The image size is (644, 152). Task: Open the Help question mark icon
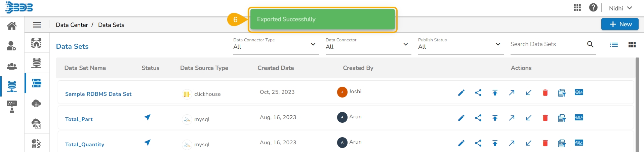click(593, 7)
